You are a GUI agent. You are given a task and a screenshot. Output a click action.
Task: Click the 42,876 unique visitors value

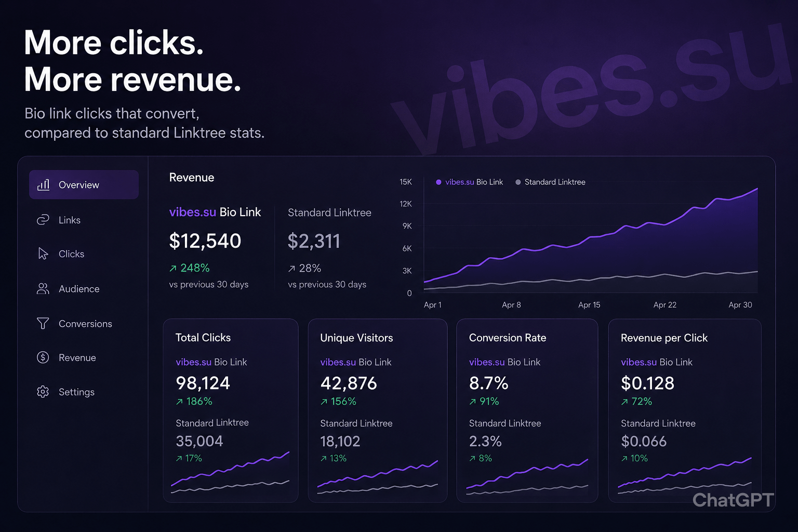[349, 383]
